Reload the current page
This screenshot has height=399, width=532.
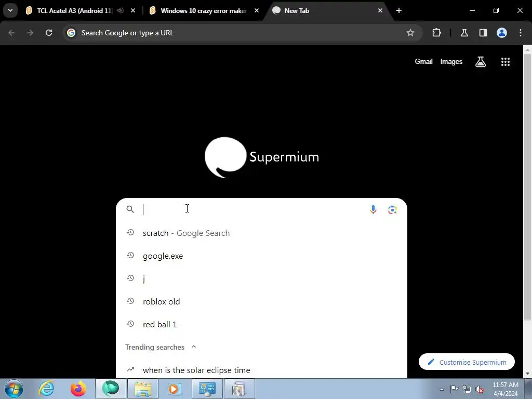(49, 33)
